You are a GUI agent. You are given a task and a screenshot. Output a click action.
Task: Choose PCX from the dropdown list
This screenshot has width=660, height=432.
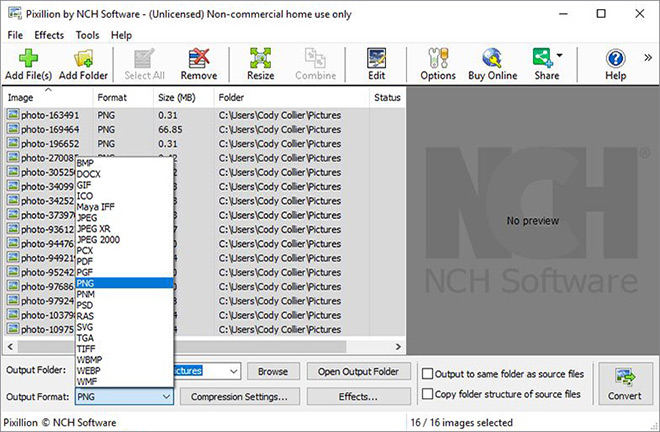point(124,251)
